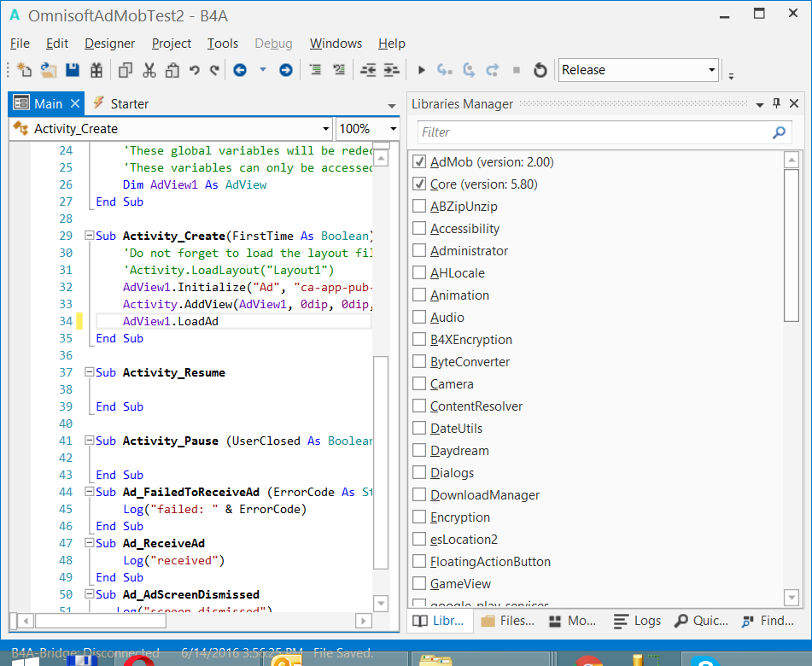Open the Release build configuration dropdown
Screen dimensions: 812x666
click(711, 70)
